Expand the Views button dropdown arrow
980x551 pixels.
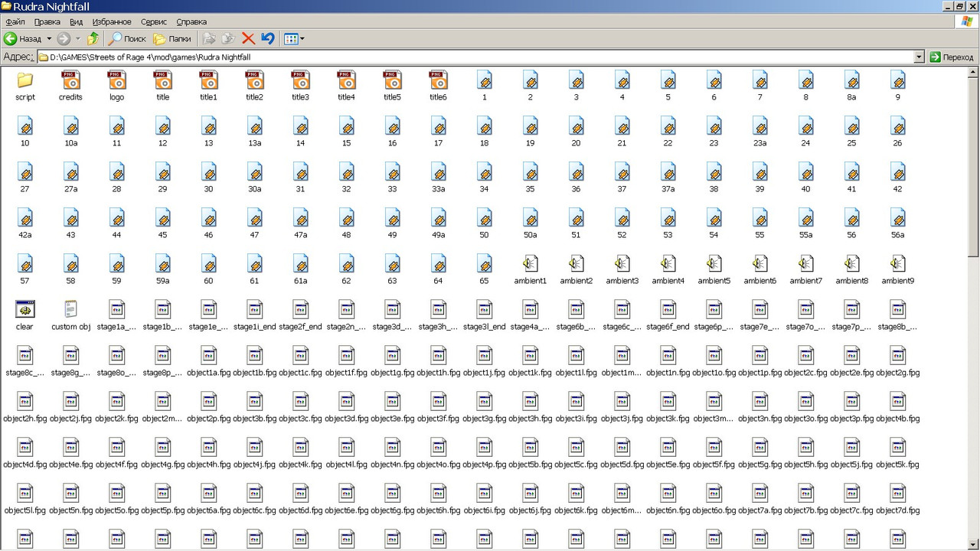302,38
